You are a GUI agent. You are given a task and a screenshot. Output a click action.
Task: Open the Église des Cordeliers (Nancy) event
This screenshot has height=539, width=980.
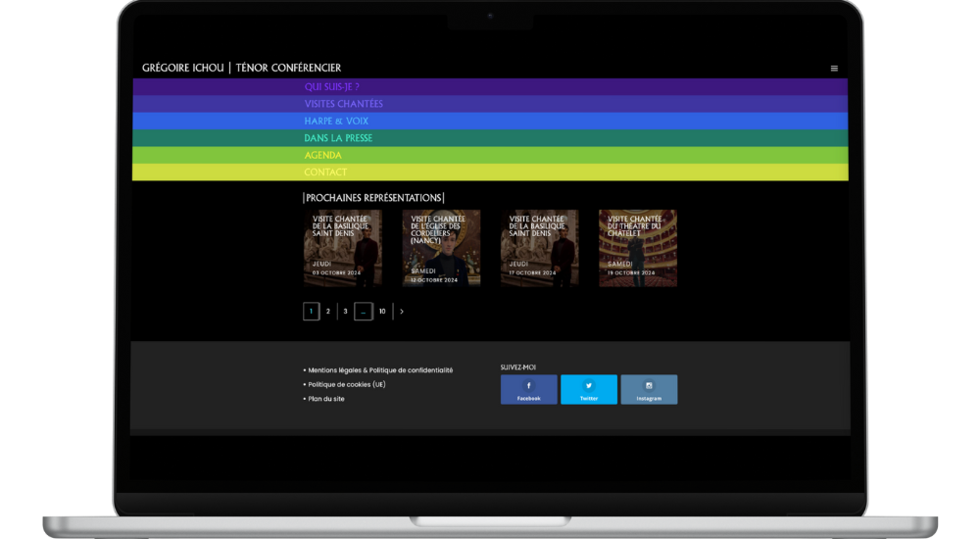click(x=441, y=248)
